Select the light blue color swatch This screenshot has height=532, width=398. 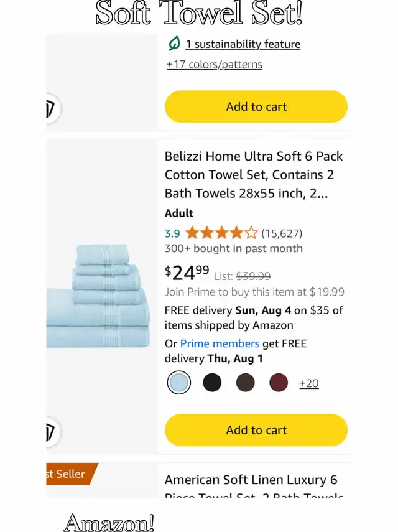[x=178, y=383]
